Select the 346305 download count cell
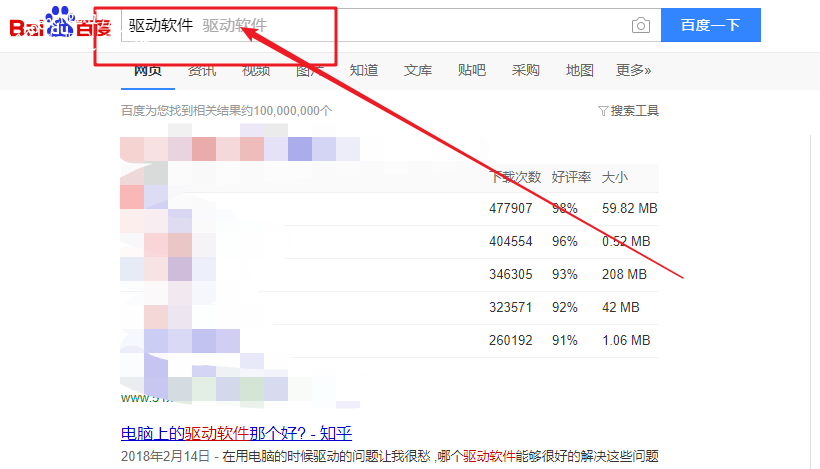820x469 pixels. 510,274
